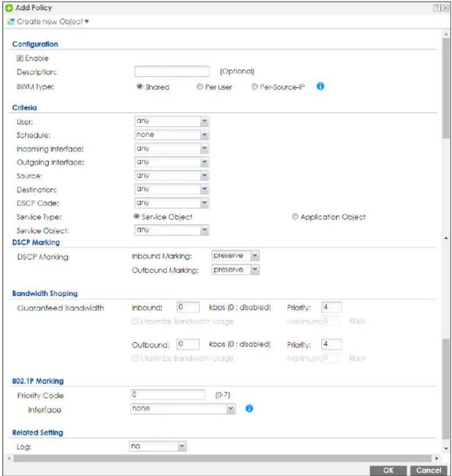The image size is (452, 476).
Task: Click the green Add Policy plus icon
Action: click(9, 8)
